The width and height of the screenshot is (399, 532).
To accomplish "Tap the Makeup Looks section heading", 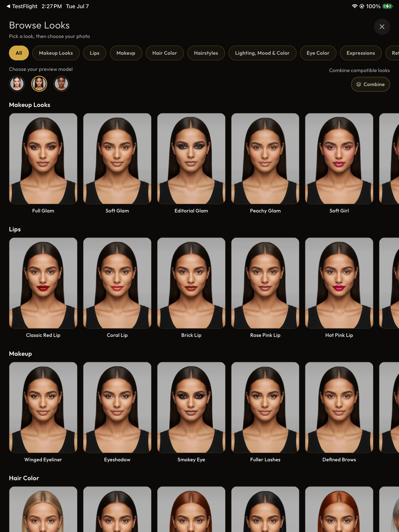I will (30, 105).
